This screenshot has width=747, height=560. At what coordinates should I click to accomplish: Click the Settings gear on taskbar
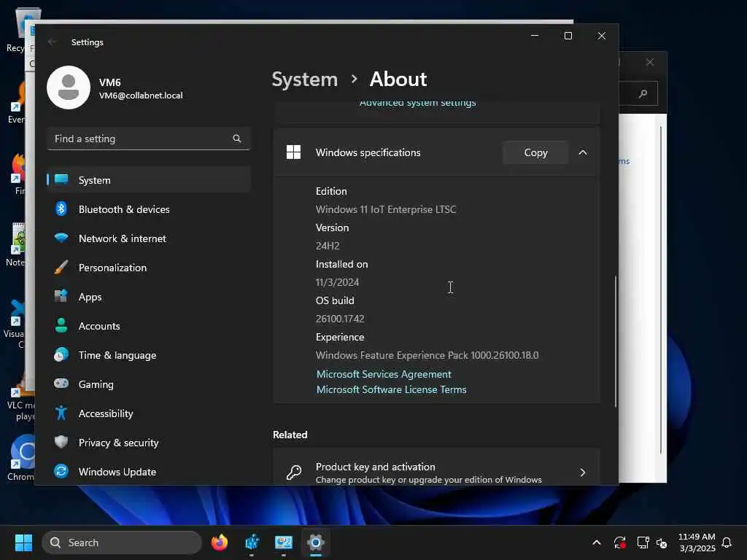click(x=315, y=542)
